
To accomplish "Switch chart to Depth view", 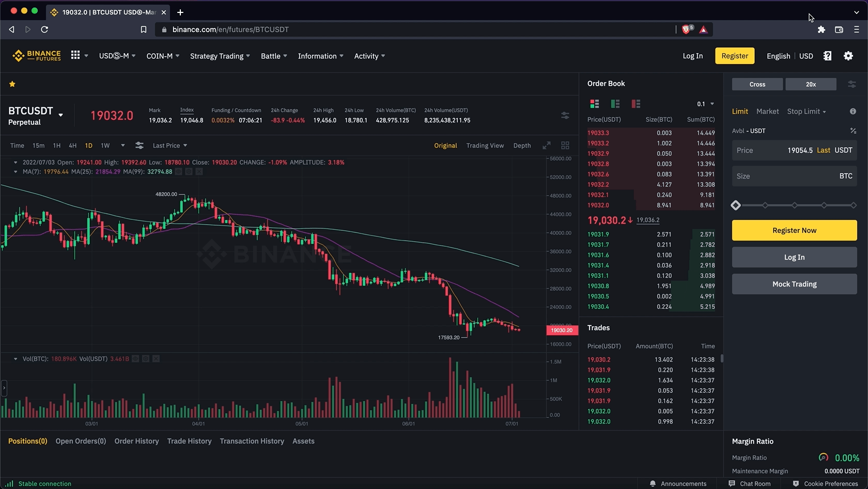I will (522, 146).
